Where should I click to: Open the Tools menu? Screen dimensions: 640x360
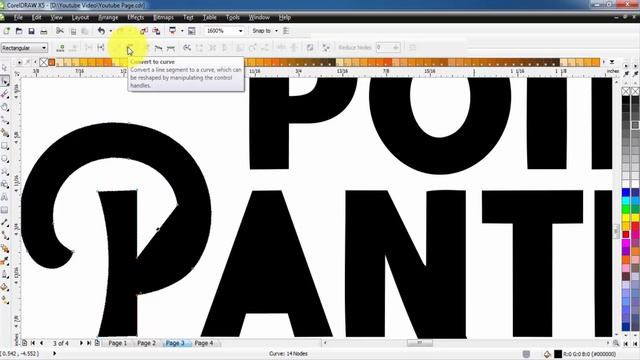[x=232, y=18]
